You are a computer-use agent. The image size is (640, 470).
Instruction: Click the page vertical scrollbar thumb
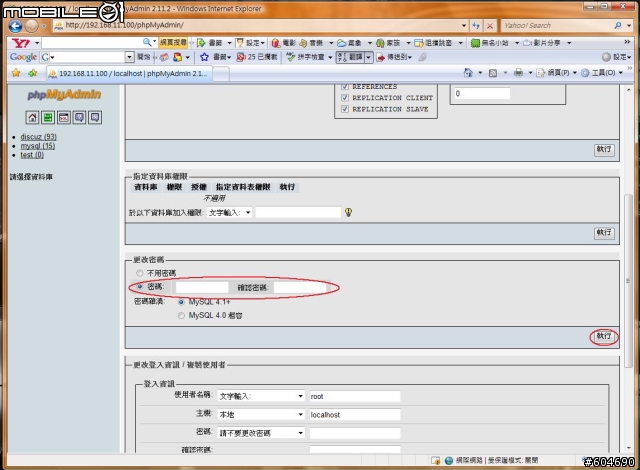point(628,281)
